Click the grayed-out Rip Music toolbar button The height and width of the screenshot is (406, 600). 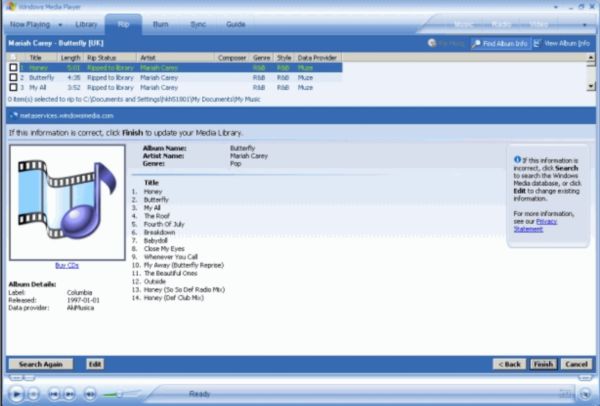click(446, 43)
